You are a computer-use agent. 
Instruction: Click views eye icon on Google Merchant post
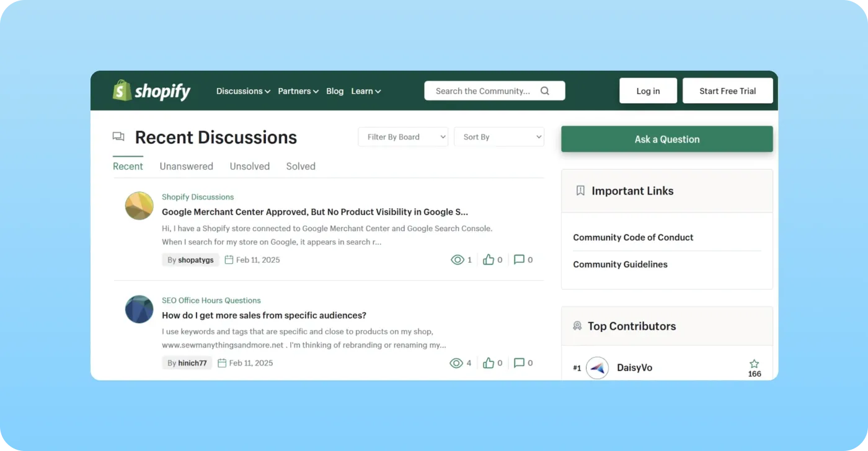[x=458, y=260]
